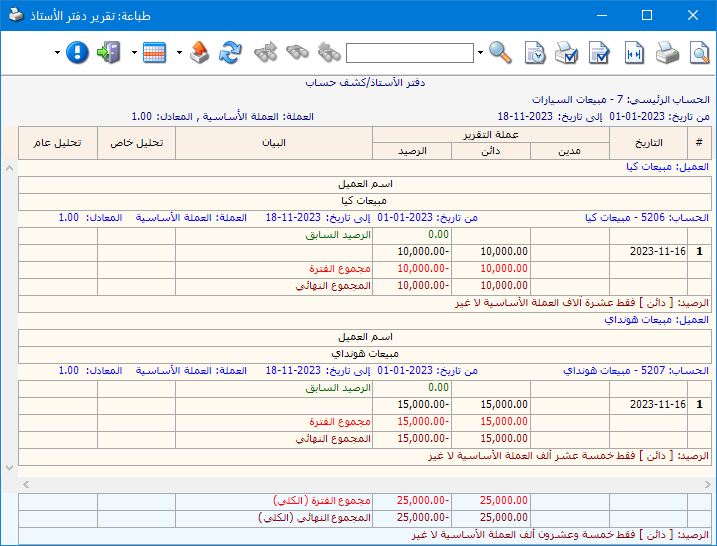
Task: Click the دائن column header
Action: click(x=491, y=151)
